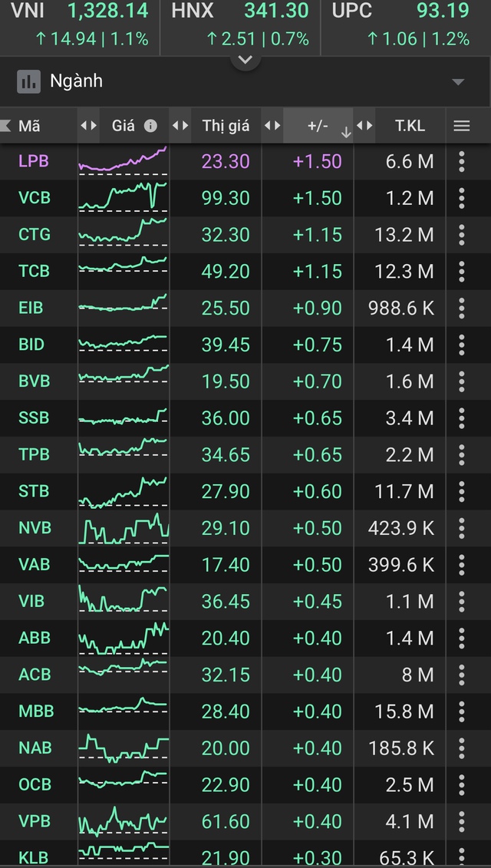The width and height of the screenshot is (491, 868).
Task: Switch column using arrows left of Thị giá
Action: coord(180,126)
